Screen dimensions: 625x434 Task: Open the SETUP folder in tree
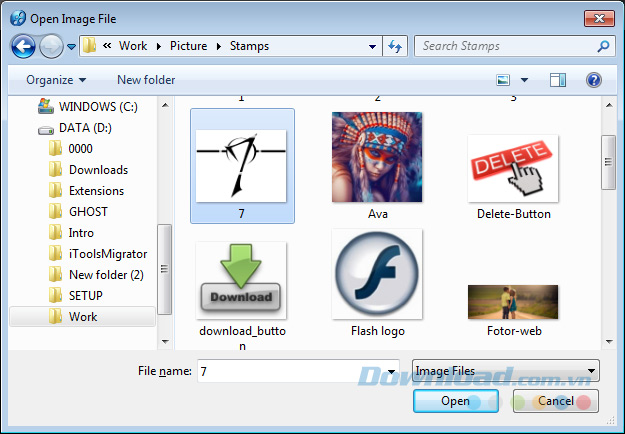point(76,296)
